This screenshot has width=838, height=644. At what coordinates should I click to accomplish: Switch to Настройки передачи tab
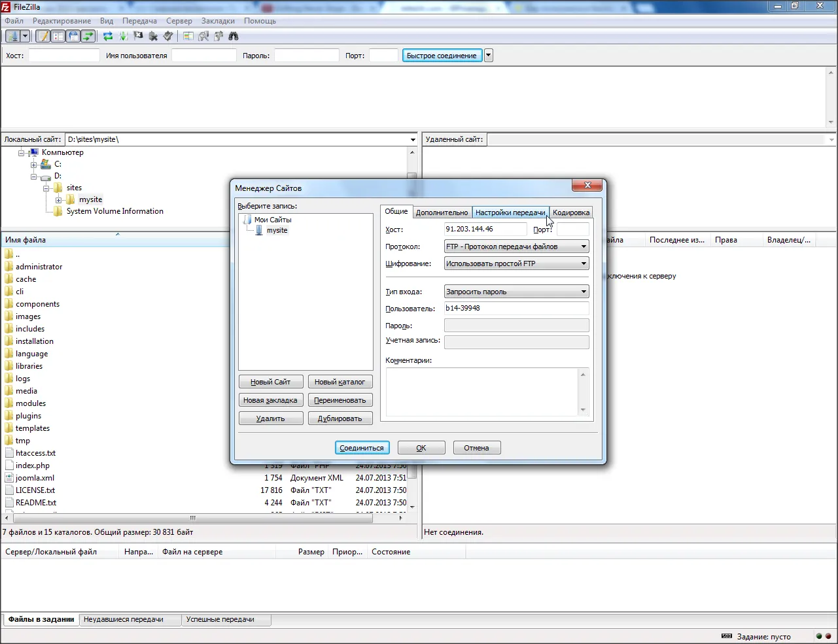[510, 212]
